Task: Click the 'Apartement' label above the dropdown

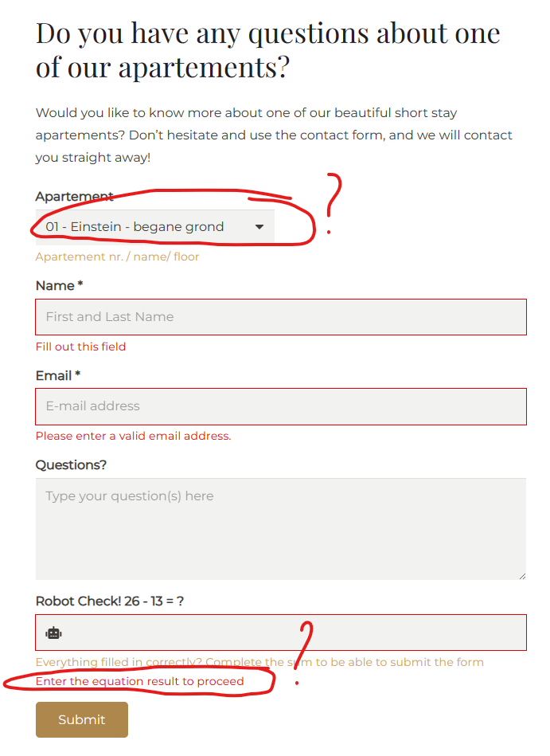Action: point(75,196)
